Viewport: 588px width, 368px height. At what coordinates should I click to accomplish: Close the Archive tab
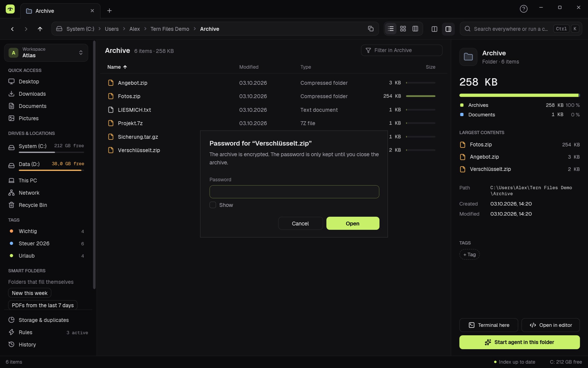tap(92, 11)
